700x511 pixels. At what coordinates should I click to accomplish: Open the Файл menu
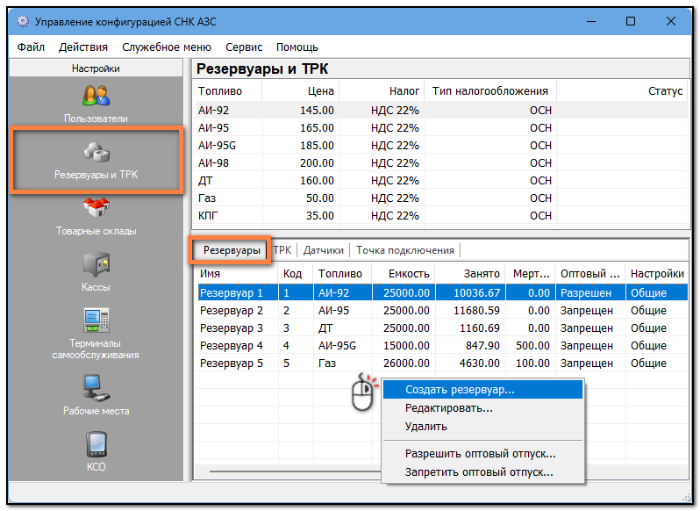(31, 47)
